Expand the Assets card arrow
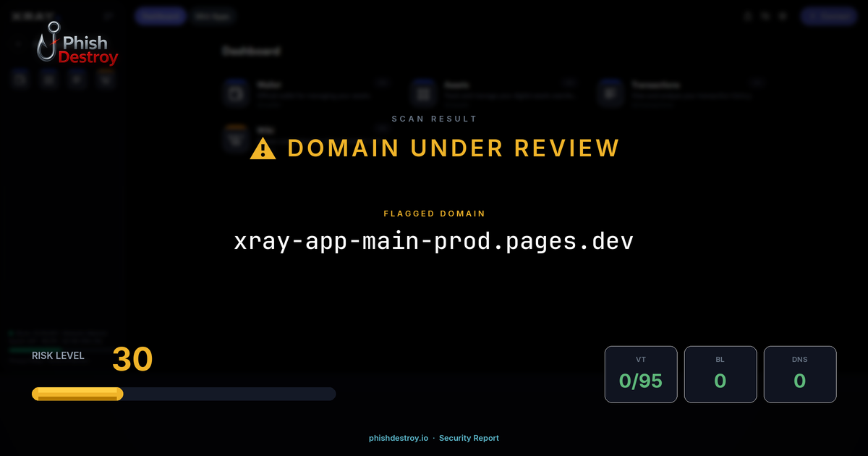Viewport: 868px width, 456px height. 568,81
